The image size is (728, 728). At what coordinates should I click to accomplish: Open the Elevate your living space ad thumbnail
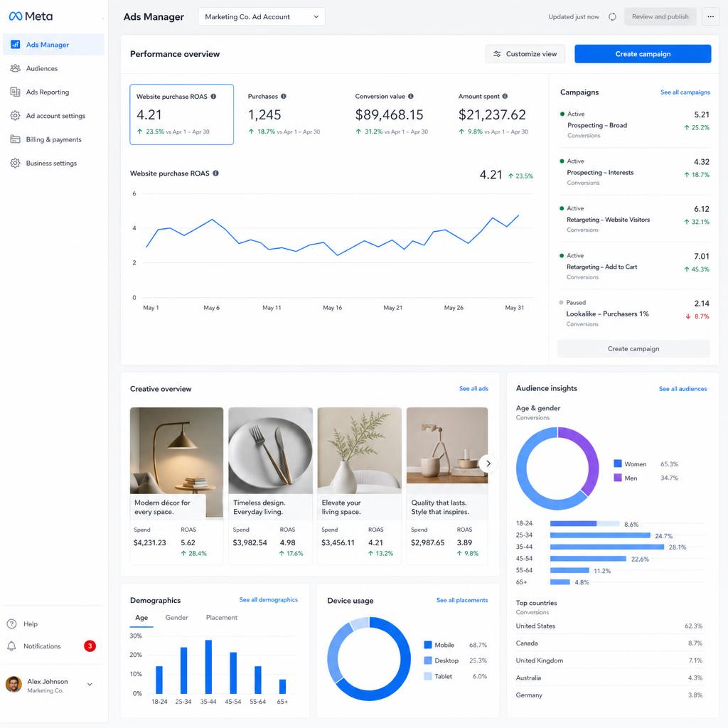pos(359,451)
